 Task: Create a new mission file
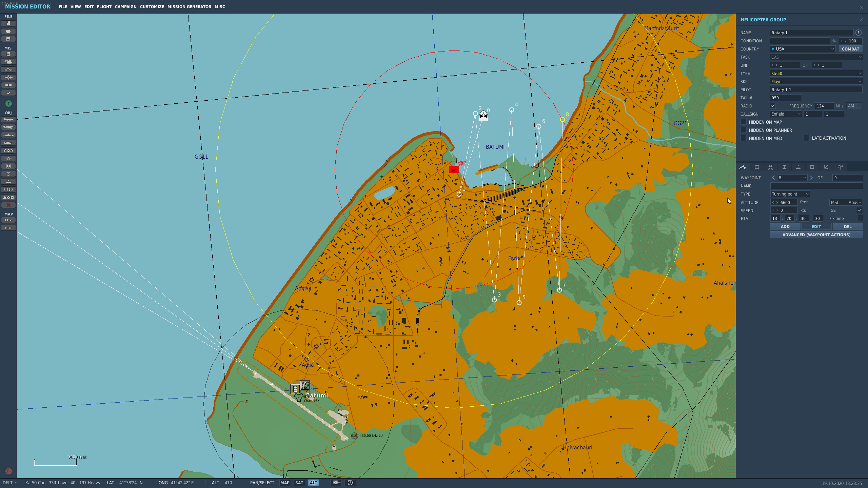tap(8, 23)
